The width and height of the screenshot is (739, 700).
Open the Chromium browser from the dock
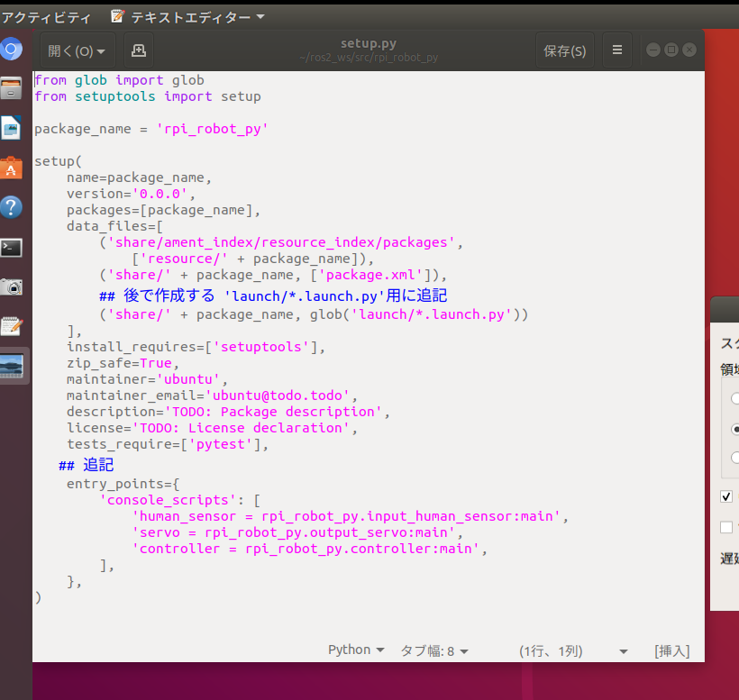[x=12, y=49]
